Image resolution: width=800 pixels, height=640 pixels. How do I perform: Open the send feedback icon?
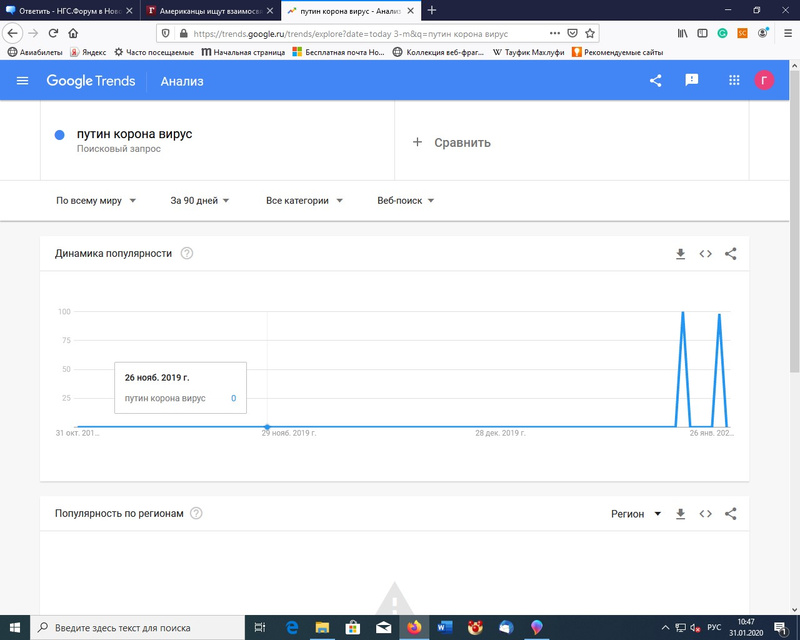click(x=691, y=80)
